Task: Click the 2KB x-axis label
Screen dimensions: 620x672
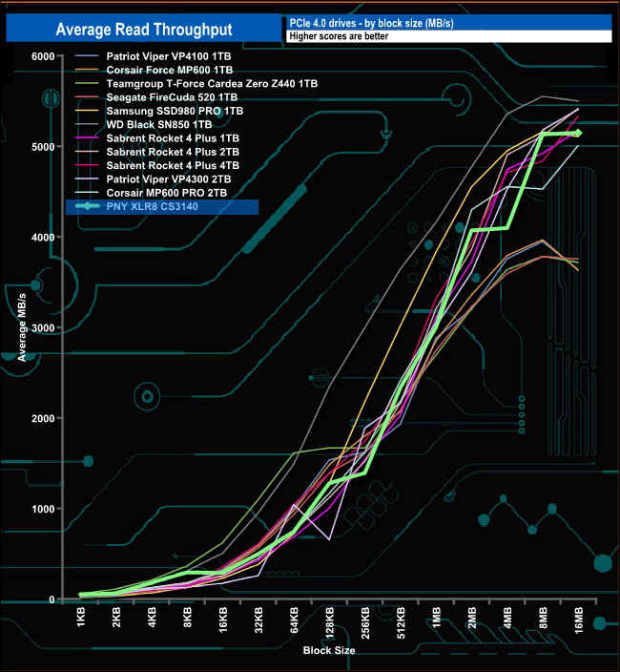Action: pyautogui.click(x=116, y=618)
